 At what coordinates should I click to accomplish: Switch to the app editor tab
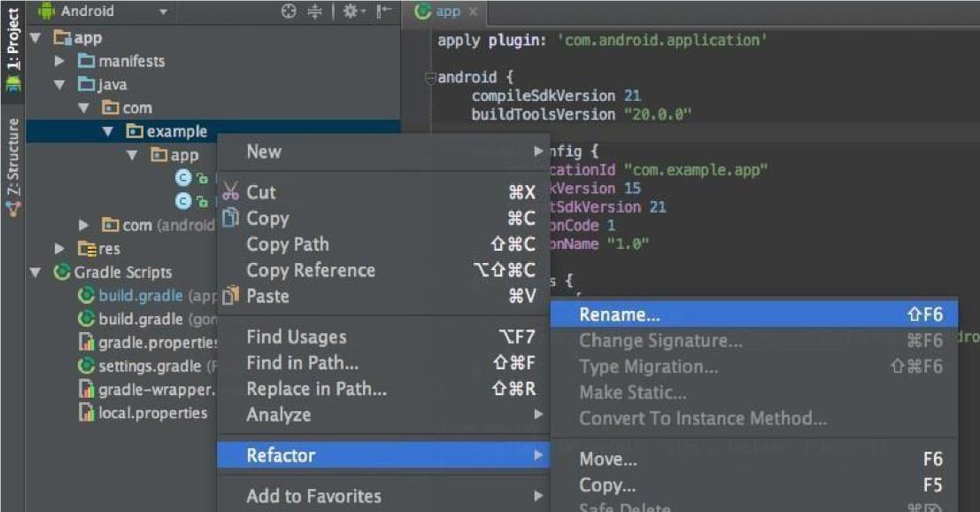[x=445, y=12]
